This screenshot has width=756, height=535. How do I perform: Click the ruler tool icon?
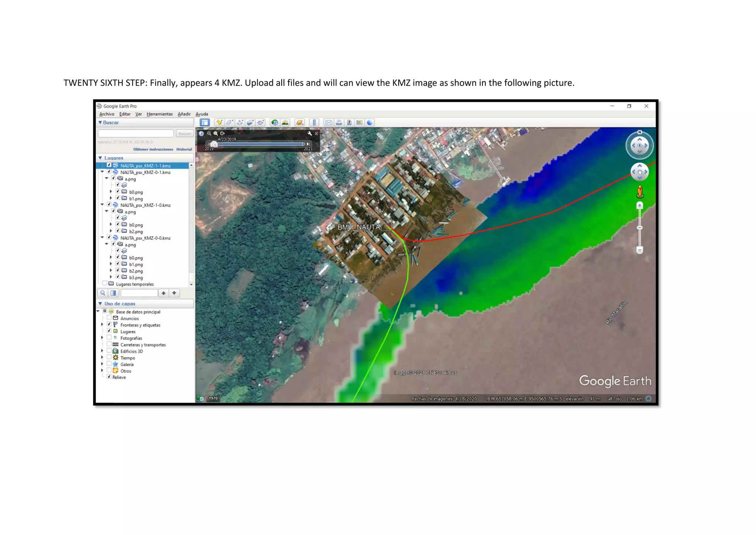click(314, 123)
